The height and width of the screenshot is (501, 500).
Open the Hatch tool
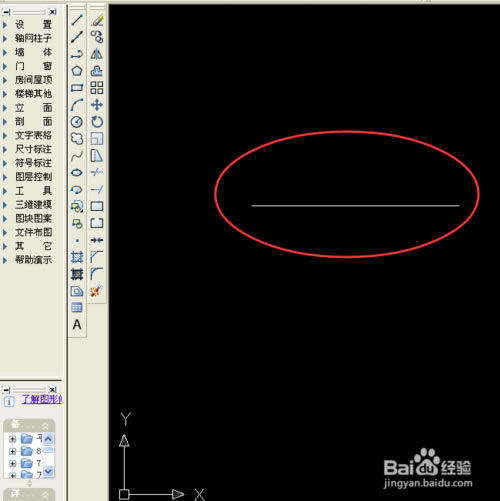[77, 257]
